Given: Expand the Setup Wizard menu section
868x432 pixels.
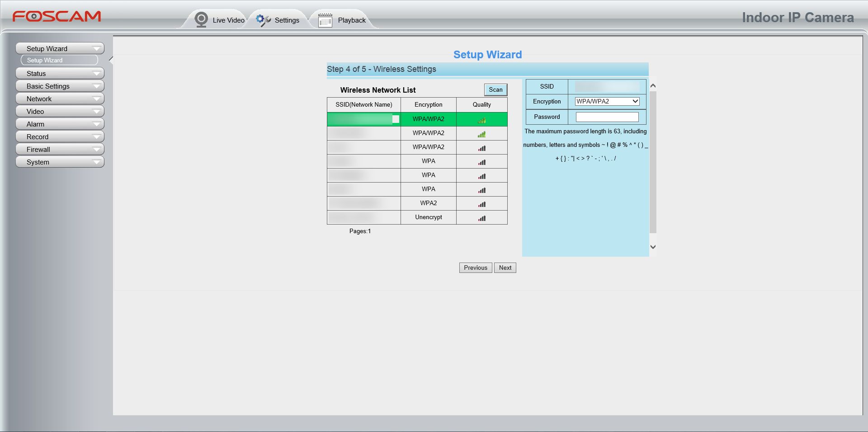Looking at the screenshot, I should pos(60,48).
